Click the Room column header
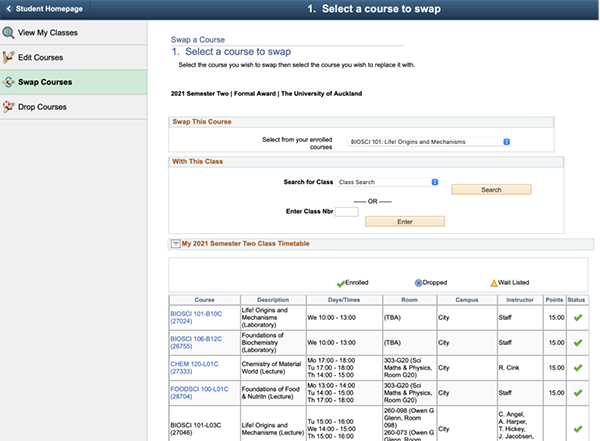The width and height of the screenshot is (600, 441). tap(409, 300)
